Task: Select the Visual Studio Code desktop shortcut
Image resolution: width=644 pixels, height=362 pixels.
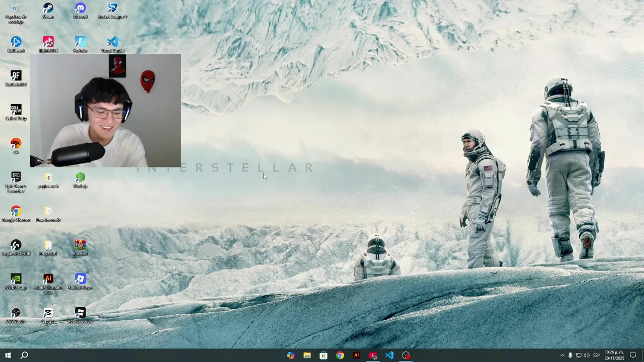Action: coord(113,45)
